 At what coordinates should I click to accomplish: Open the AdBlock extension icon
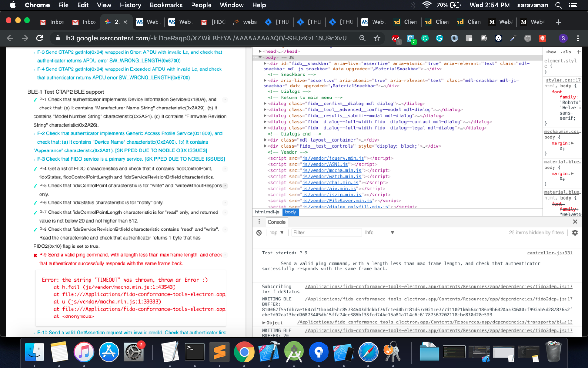click(396, 39)
